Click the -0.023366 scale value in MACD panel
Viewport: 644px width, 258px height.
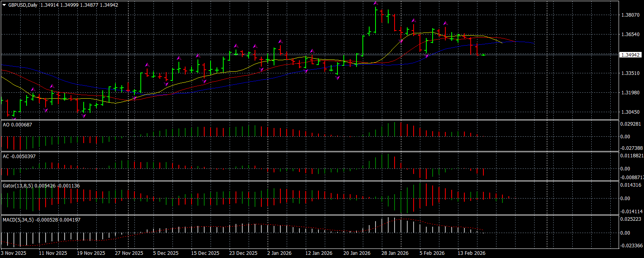pyautogui.click(x=631, y=246)
